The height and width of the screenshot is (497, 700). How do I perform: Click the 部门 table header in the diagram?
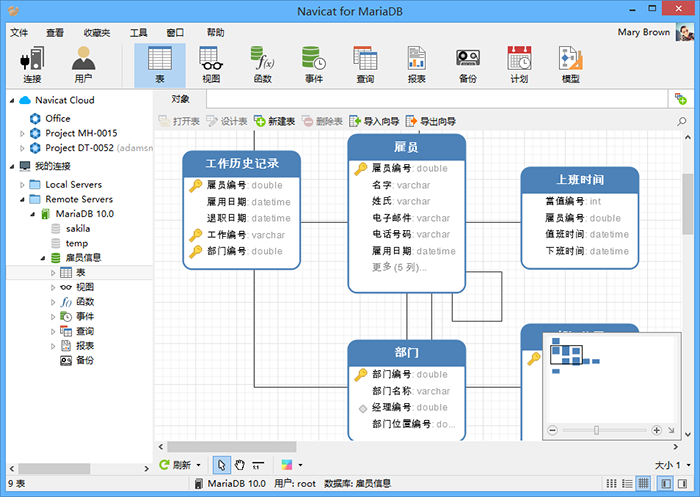click(406, 352)
